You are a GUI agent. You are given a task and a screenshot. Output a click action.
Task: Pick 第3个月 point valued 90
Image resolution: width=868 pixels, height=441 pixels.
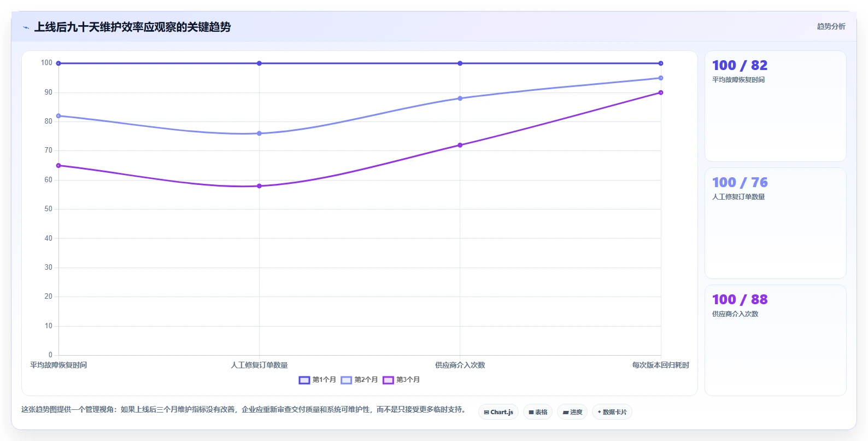click(x=661, y=92)
